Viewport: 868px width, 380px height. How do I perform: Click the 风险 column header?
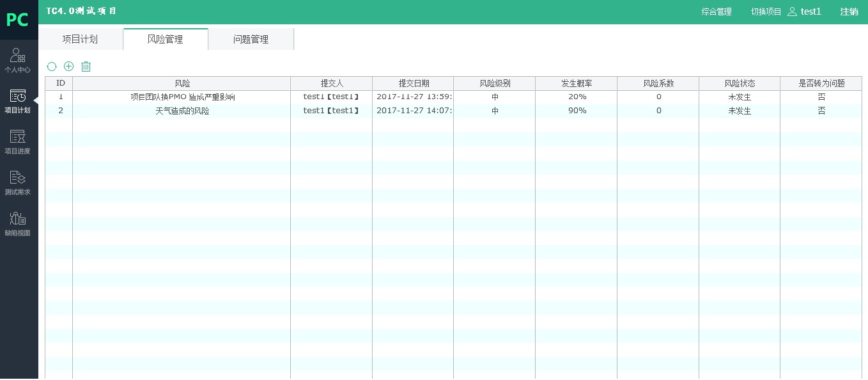pos(182,83)
